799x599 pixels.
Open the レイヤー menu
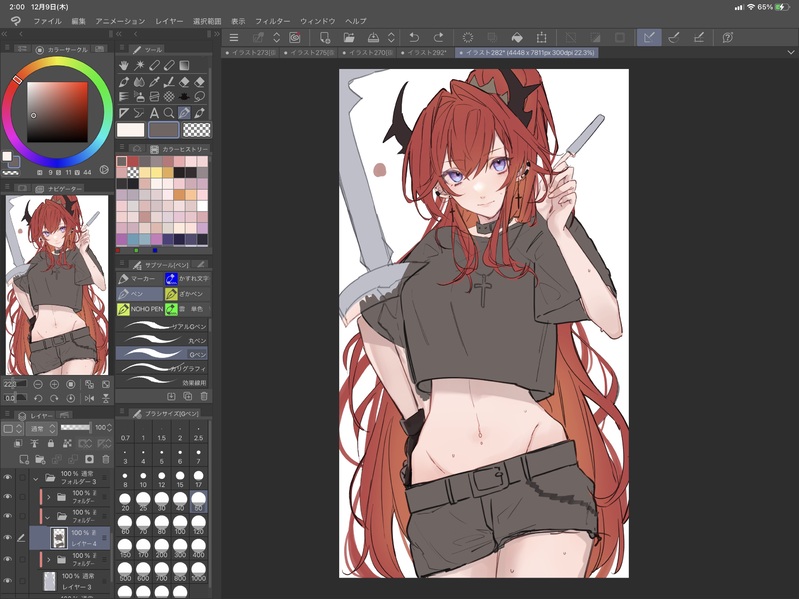(169, 21)
